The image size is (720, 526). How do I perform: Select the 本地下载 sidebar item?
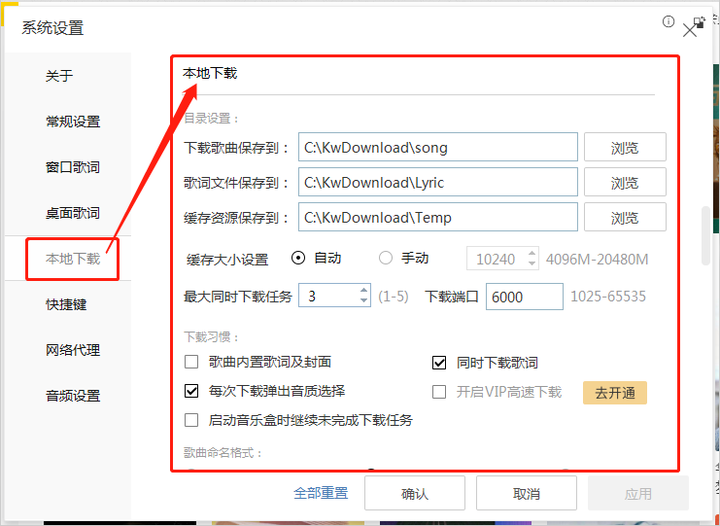(73, 259)
